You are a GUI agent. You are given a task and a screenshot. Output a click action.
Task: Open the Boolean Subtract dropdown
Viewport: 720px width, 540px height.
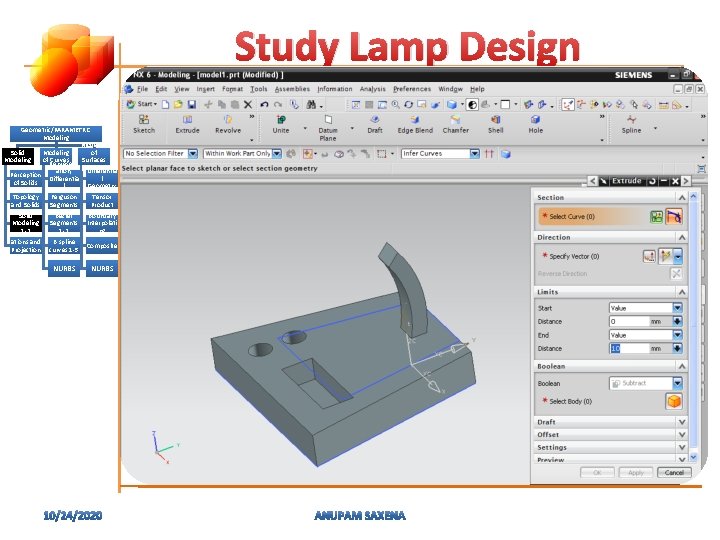point(677,383)
